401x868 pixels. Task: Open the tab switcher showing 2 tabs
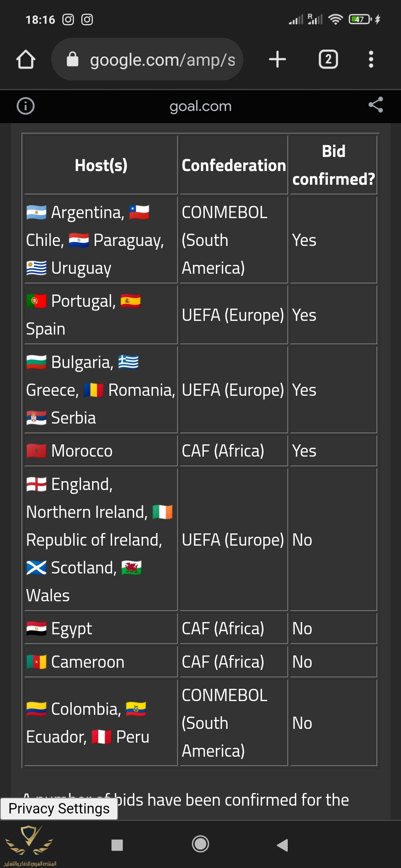pyautogui.click(x=328, y=59)
